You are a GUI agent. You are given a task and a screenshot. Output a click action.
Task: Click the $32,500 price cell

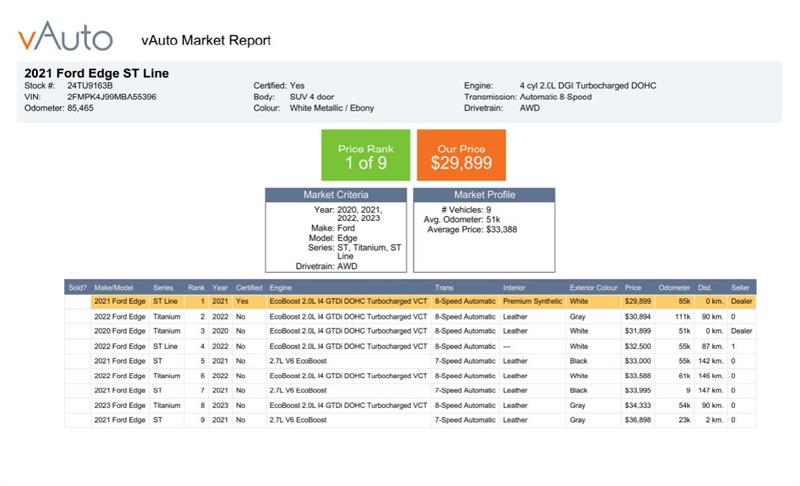[638, 346]
